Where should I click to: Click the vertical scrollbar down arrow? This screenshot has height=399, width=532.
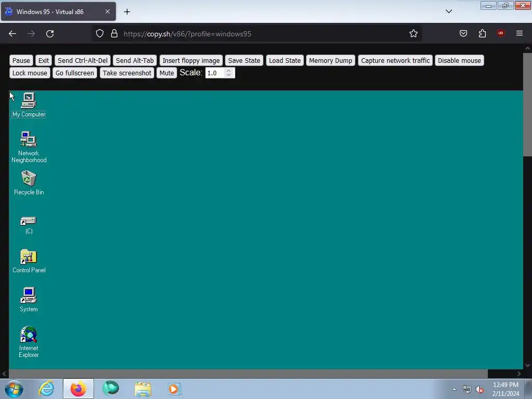pos(528,365)
